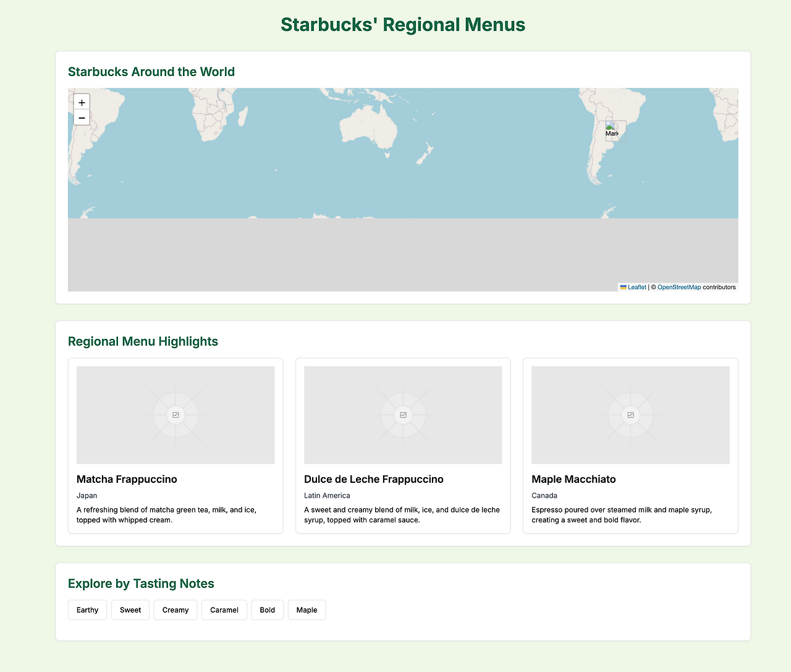Filter by the Creamy tasting note
This screenshot has height=672, width=791.
(x=176, y=610)
